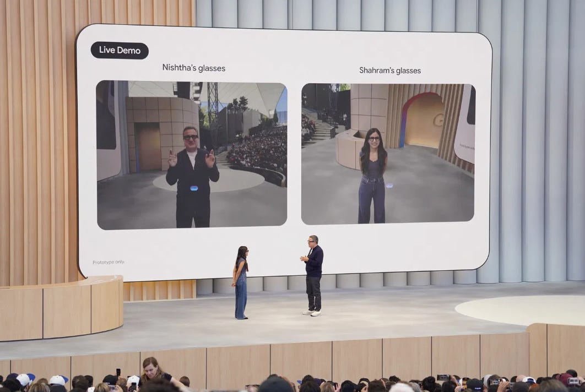The image size is (585, 392).
Task: Click blue indicator on woman's video feed
Action: tap(389, 186)
